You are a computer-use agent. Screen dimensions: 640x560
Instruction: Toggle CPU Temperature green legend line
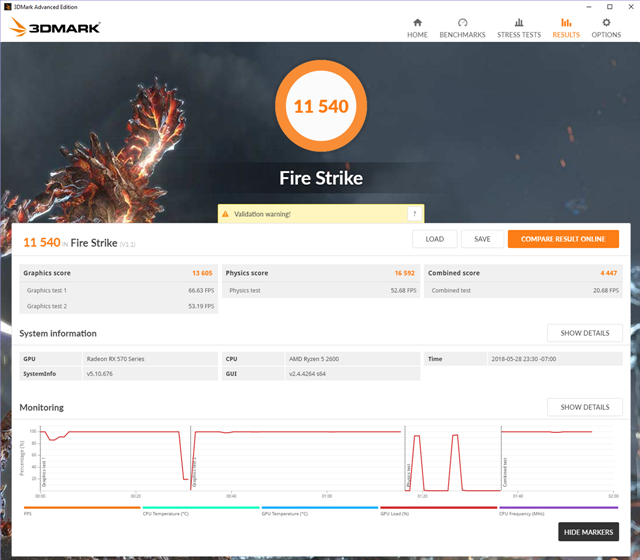click(x=201, y=508)
